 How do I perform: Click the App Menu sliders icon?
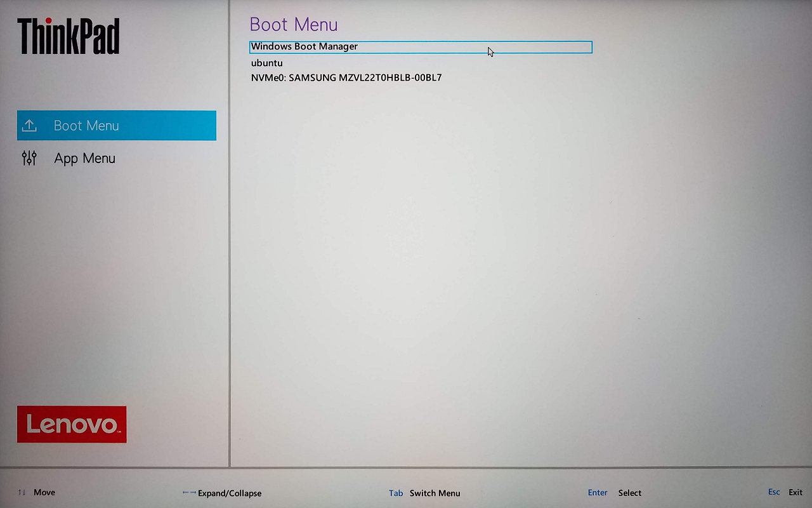tap(29, 158)
